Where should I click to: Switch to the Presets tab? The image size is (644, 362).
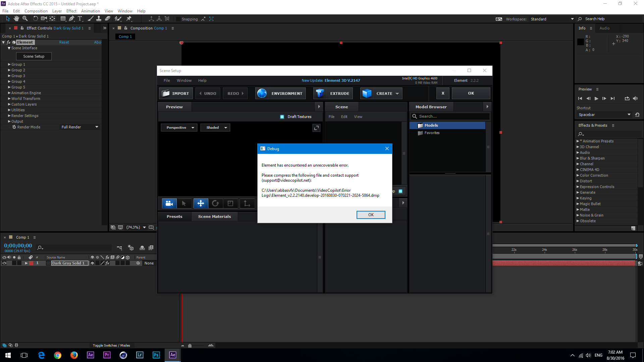pyautogui.click(x=174, y=217)
